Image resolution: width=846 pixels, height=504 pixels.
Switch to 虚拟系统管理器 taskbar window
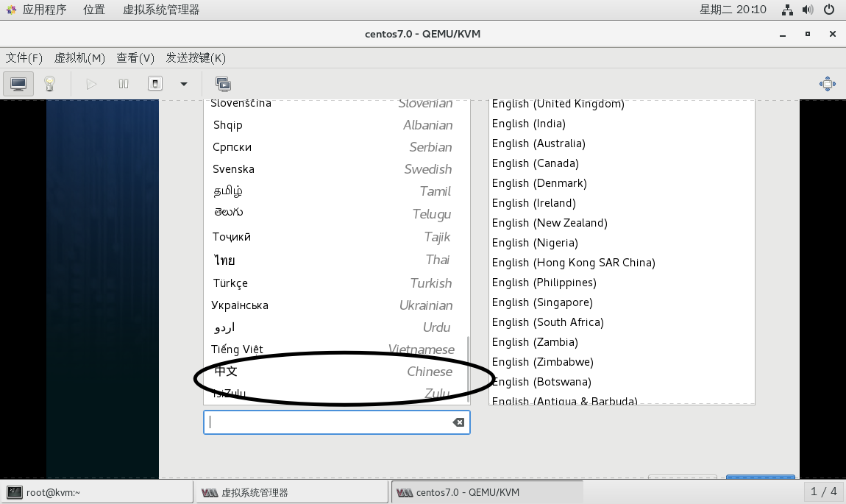[x=292, y=492]
